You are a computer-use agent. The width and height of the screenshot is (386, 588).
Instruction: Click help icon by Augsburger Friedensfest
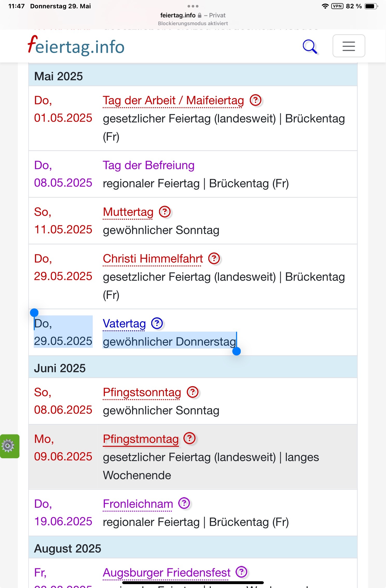[x=242, y=572]
